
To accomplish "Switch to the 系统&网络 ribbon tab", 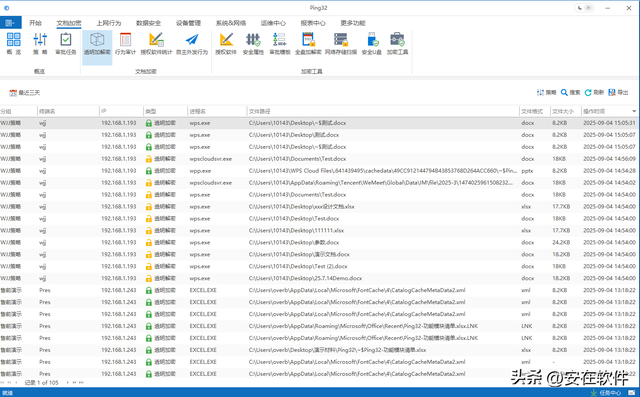I will (231, 23).
